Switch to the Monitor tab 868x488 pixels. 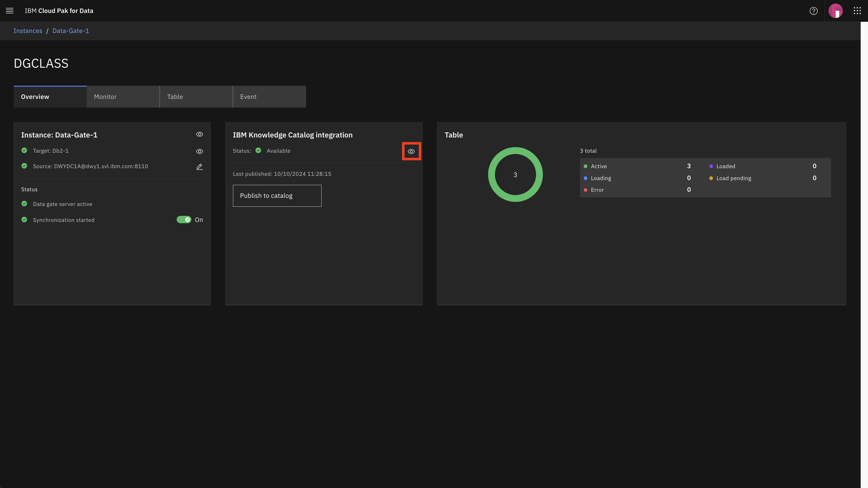(123, 97)
